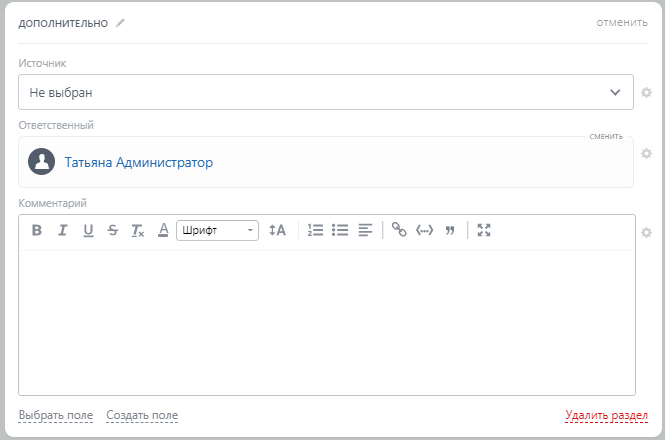Apply underline formatting

[88, 230]
